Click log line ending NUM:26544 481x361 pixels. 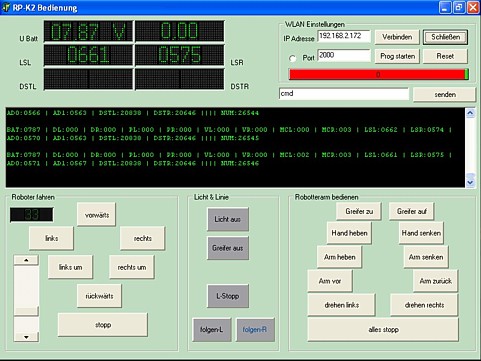[133, 113]
